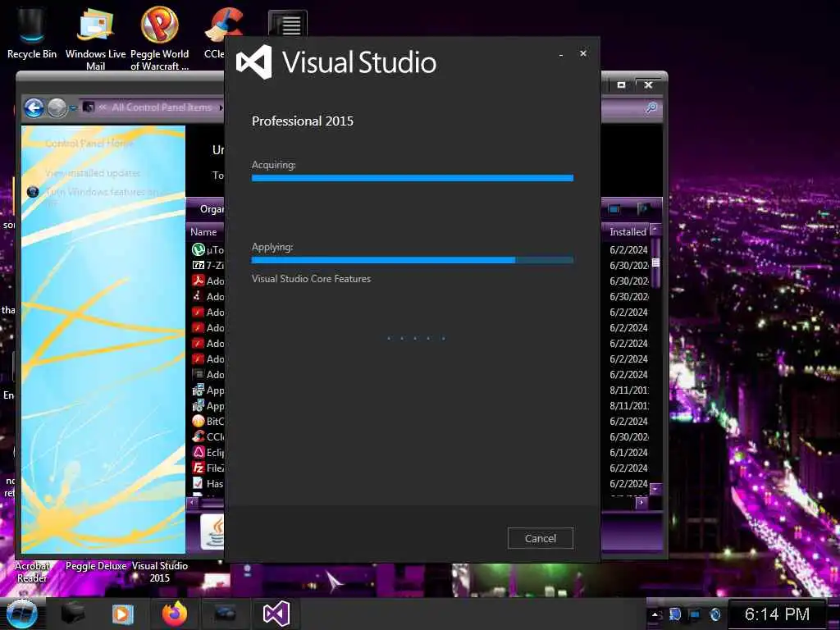Select the Hash checker entry icon in list
Screen dimensions: 840x630
199,483
